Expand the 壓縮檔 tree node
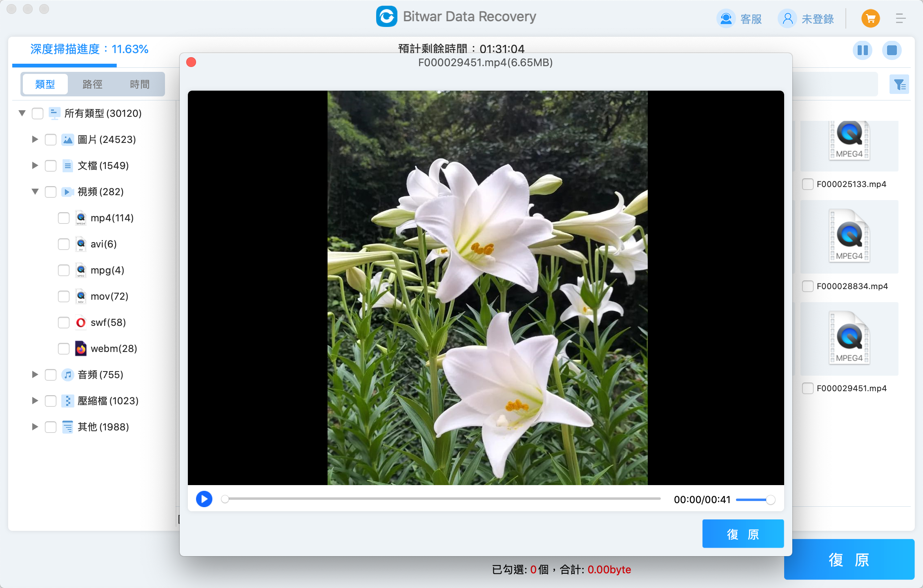Screen dimensions: 923x588 35,401
